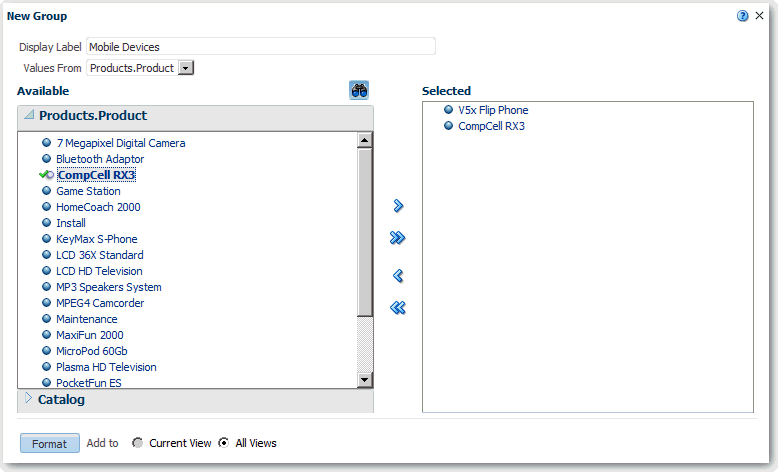Click the green check icon beside CompCell RX3
778x472 pixels.
point(46,175)
